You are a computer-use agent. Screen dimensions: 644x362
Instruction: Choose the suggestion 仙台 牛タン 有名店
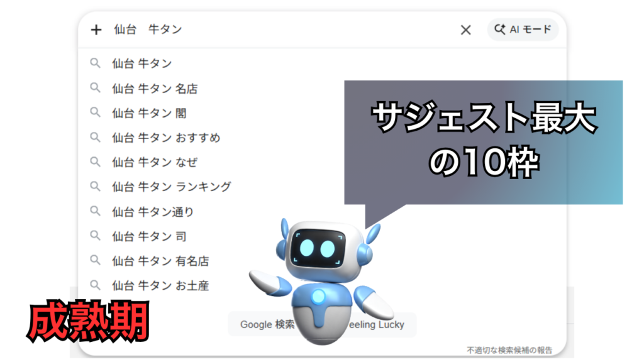pyautogui.click(x=160, y=260)
